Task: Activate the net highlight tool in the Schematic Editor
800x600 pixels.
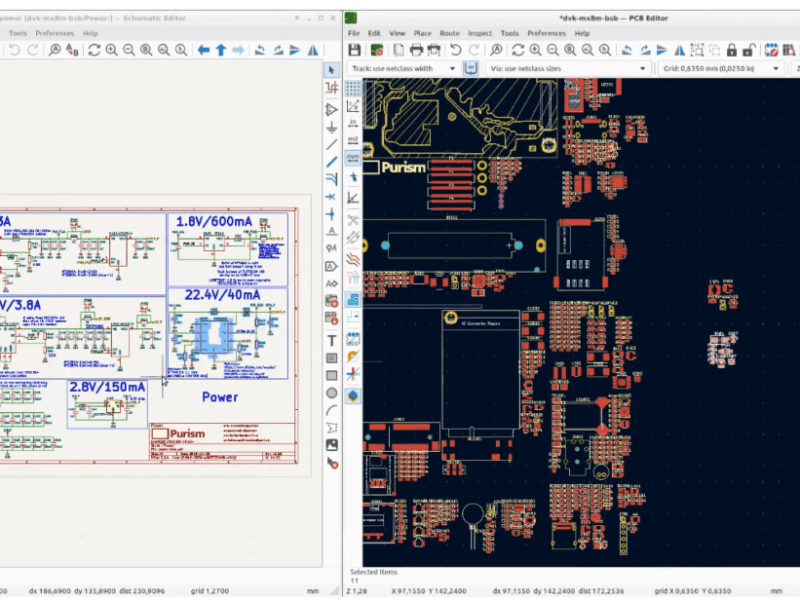Action: pos(332,89)
